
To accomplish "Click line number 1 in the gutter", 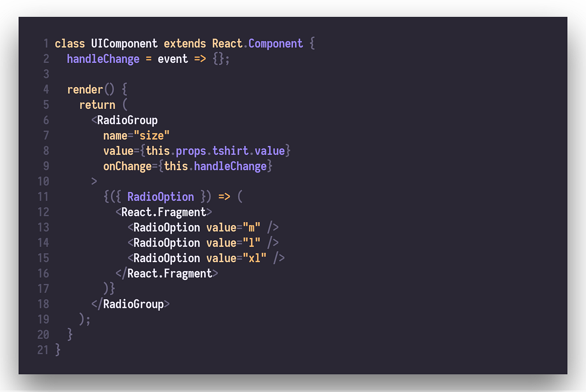I will [x=46, y=43].
